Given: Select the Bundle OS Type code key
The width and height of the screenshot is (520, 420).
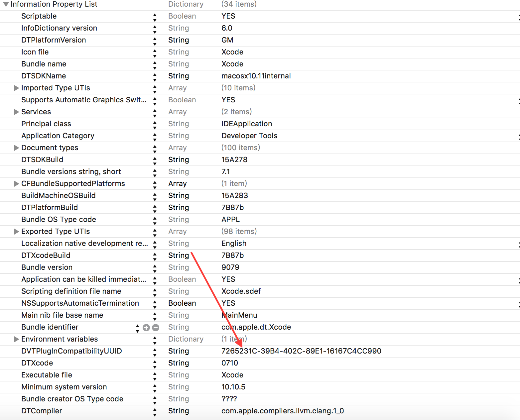Looking at the screenshot, I should [59, 220].
